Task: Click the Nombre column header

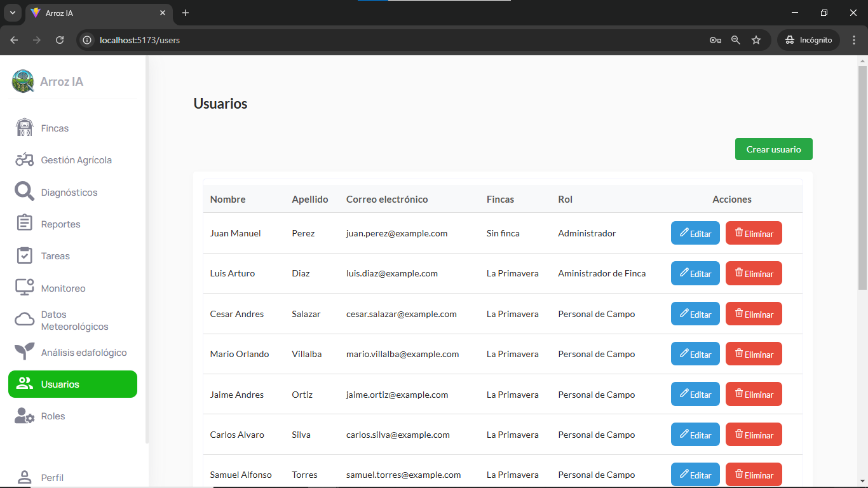Action: click(227, 199)
